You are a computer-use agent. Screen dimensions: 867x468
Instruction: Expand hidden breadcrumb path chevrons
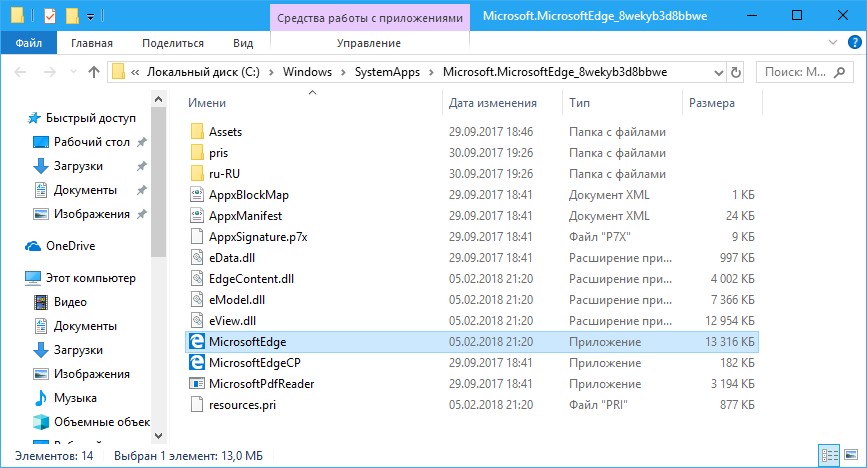135,72
